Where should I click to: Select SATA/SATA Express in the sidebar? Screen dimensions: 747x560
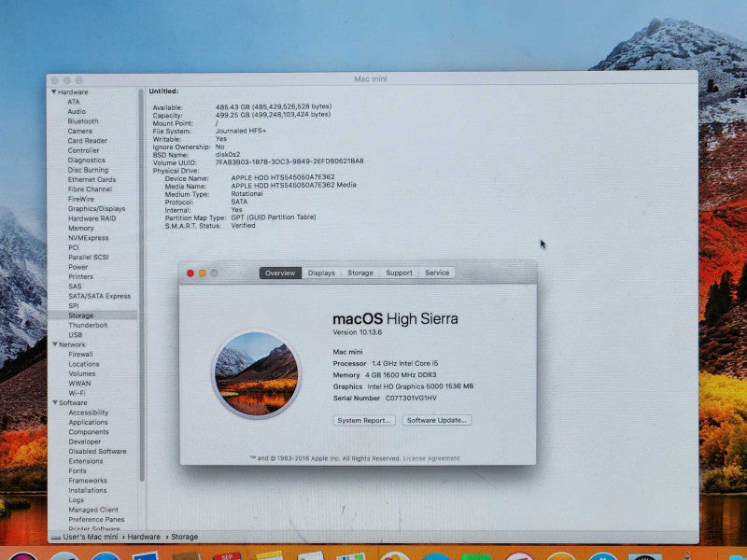(99, 296)
